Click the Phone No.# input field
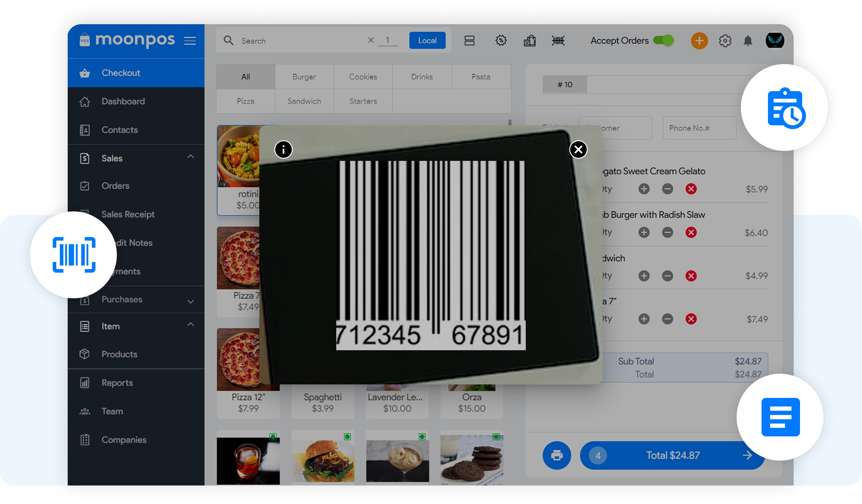862x504 pixels. click(699, 128)
